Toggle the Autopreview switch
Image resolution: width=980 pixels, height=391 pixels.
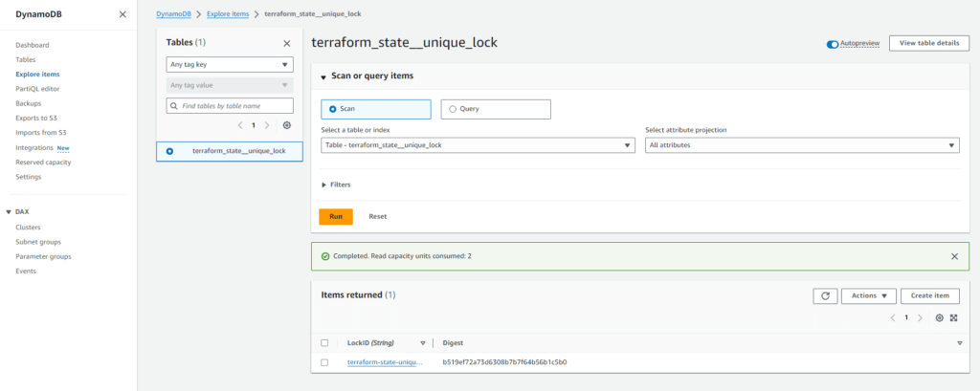[832, 44]
